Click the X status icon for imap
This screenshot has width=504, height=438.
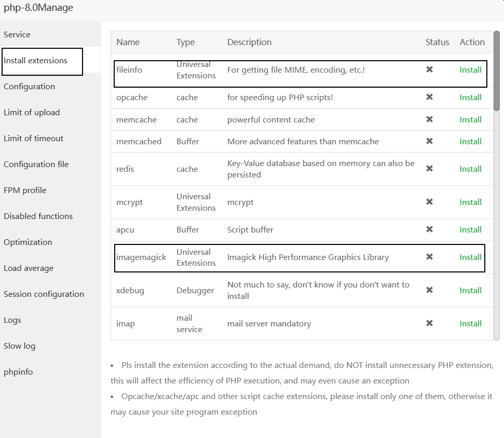pyautogui.click(x=429, y=323)
